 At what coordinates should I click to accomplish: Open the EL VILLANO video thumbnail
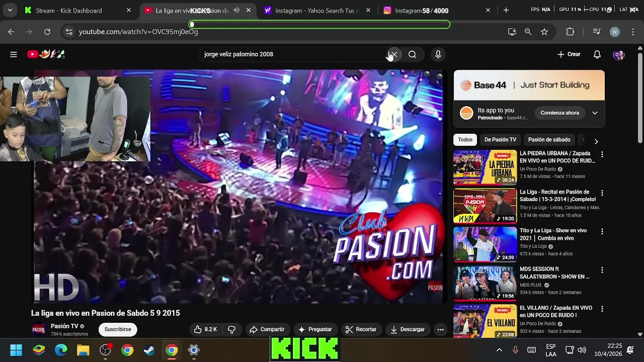point(485,321)
